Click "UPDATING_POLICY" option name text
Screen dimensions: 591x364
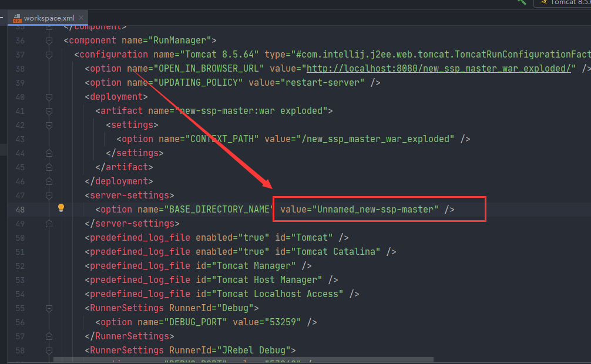198,83
